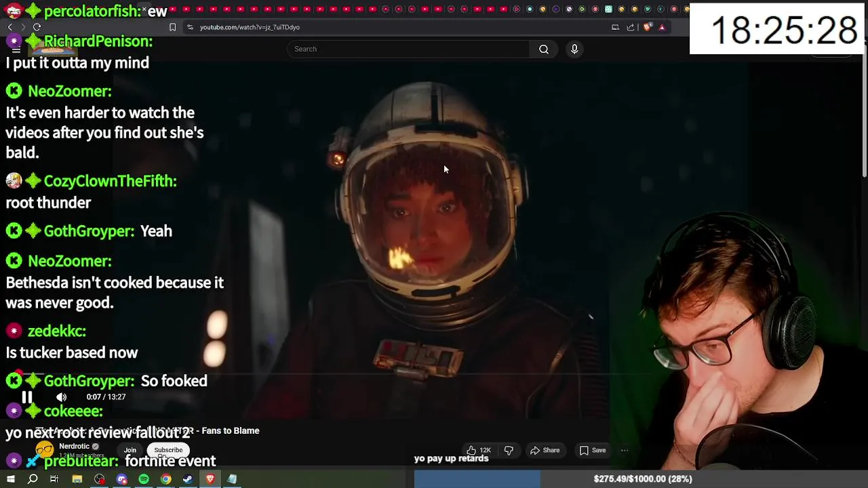Focus the YouTube Search field
The width and height of the screenshot is (868, 488).
[x=408, y=49]
